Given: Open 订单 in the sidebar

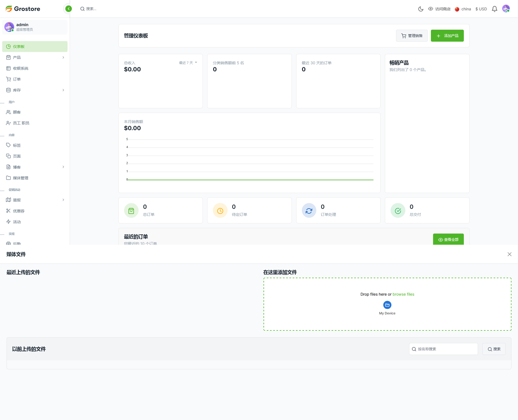Looking at the screenshot, I should [35, 79].
